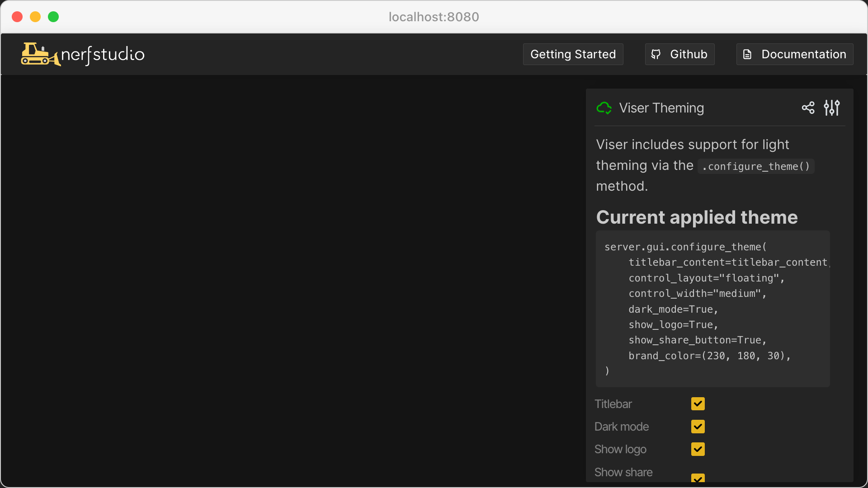868x488 pixels.
Task: Click the localhost:8080 window title
Action: pos(434,17)
